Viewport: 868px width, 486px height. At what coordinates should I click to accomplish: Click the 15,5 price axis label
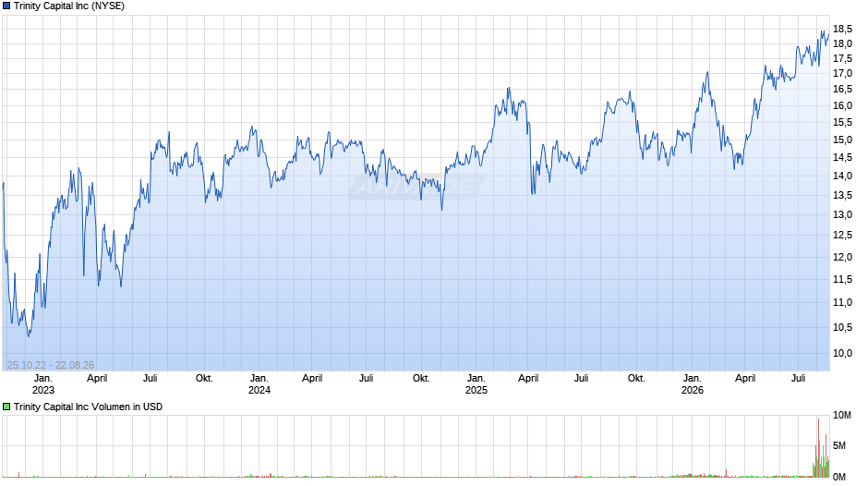point(842,123)
